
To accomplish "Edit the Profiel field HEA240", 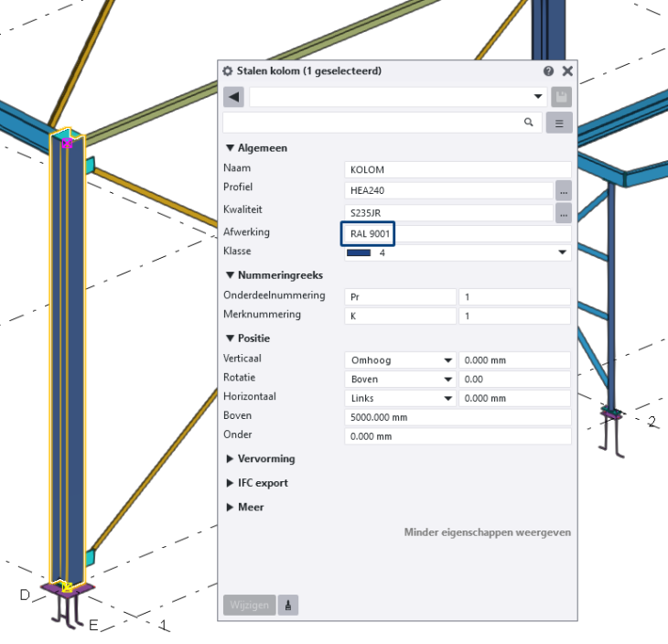I will [448, 190].
